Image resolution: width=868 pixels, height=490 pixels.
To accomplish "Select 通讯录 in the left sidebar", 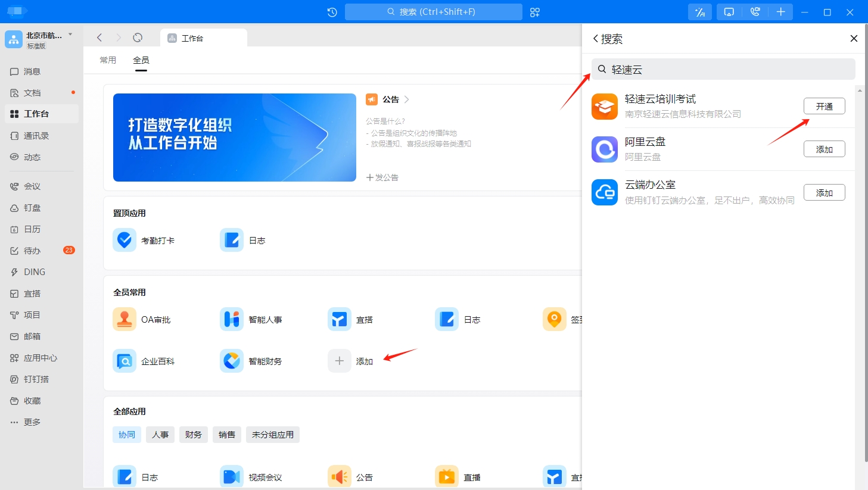I will point(36,136).
